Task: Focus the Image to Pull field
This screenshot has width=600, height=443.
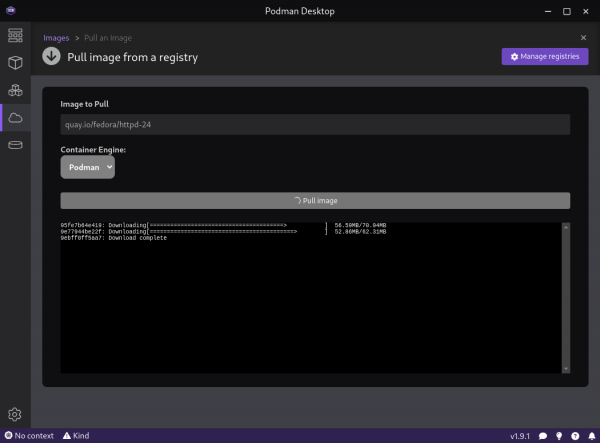Action: 315,124
